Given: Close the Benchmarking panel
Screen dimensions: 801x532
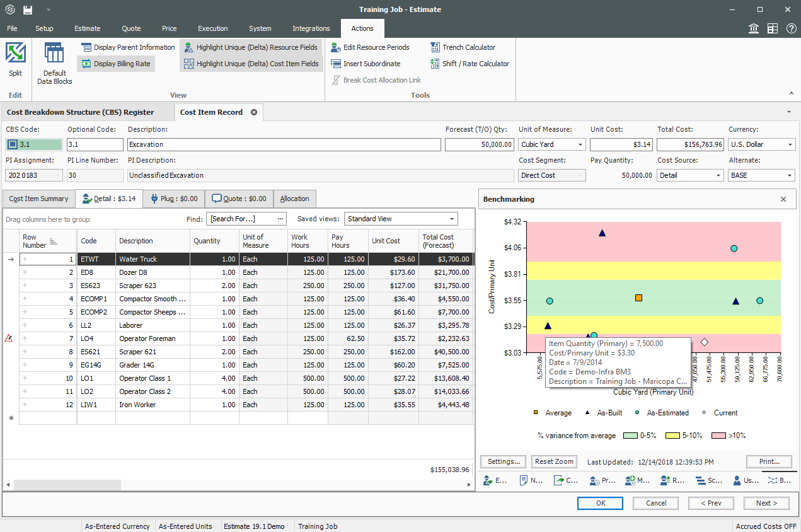Looking at the screenshot, I should point(783,199).
